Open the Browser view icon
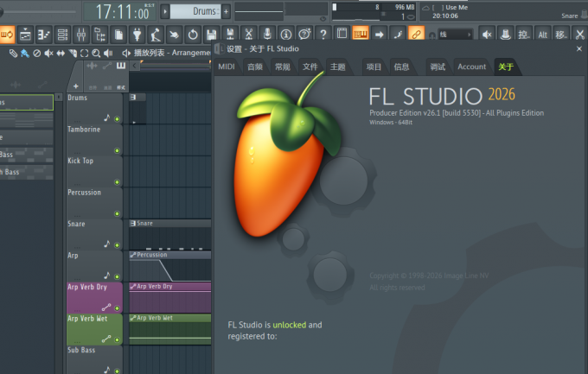Screen dimensions: 588x374 tap(99, 35)
